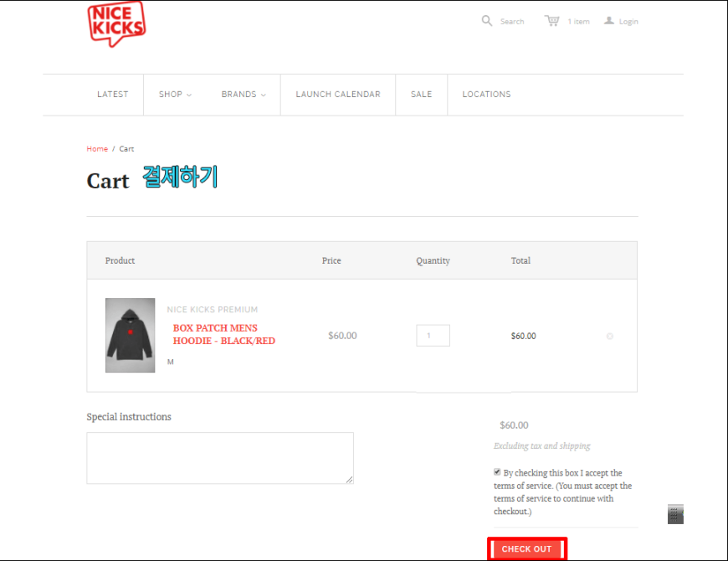728x561 pixels.
Task: Click the keypad widget icon
Action: [675, 514]
